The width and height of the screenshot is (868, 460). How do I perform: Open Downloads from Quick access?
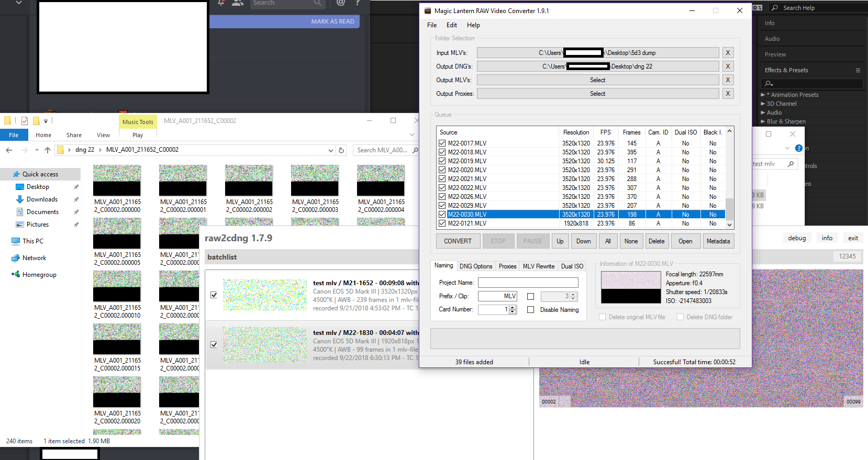42,199
